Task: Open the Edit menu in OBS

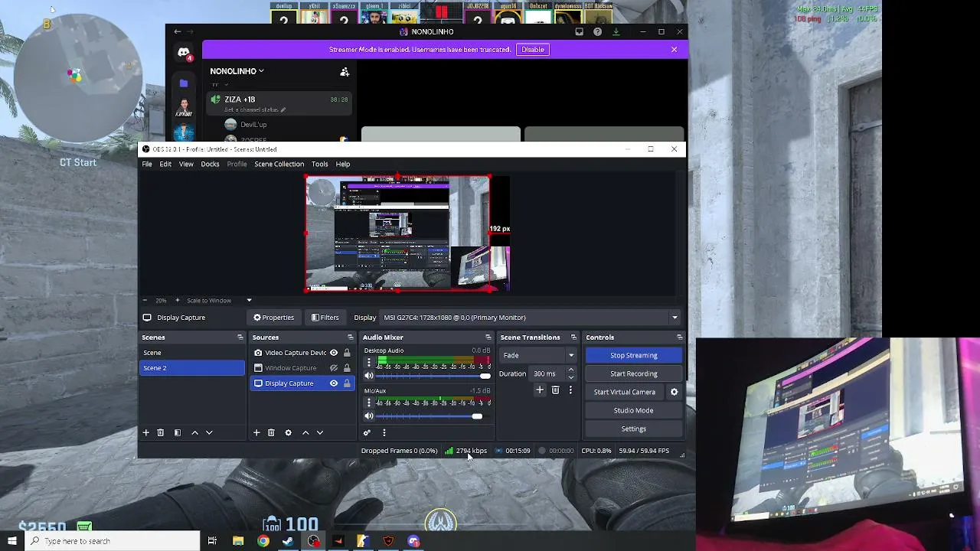Action: coord(165,164)
